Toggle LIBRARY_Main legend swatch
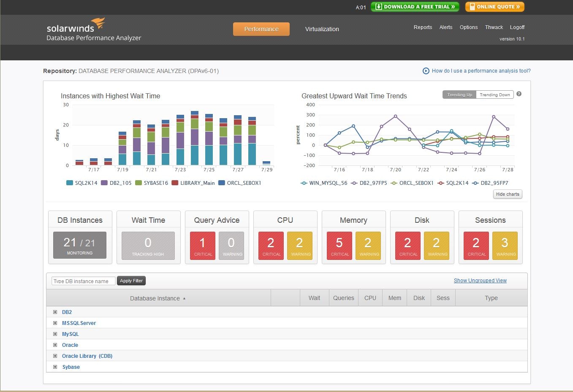Viewport: 573px width, 392px height. tap(175, 183)
